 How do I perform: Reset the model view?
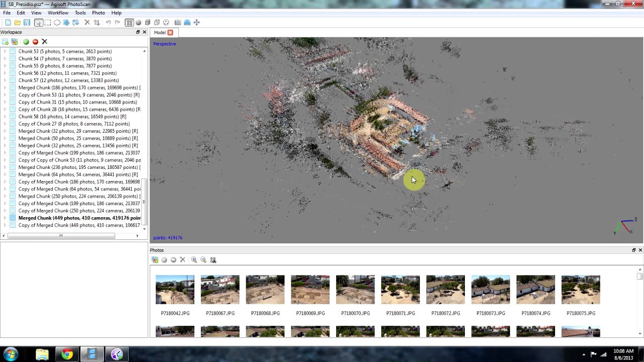(x=197, y=23)
